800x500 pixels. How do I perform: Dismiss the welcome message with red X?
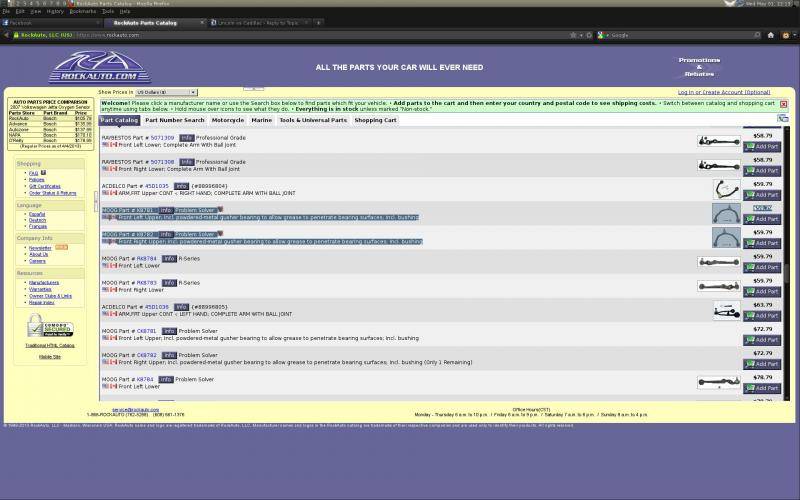(x=784, y=104)
